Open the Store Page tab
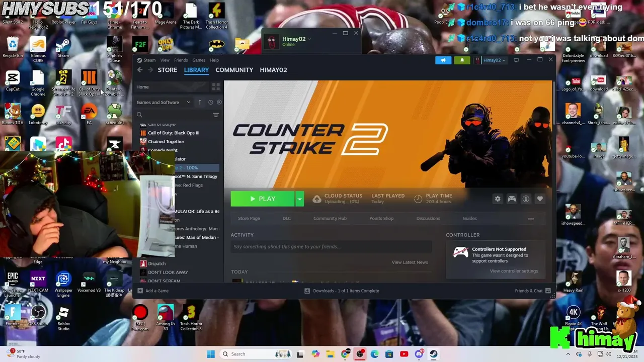 click(x=249, y=218)
